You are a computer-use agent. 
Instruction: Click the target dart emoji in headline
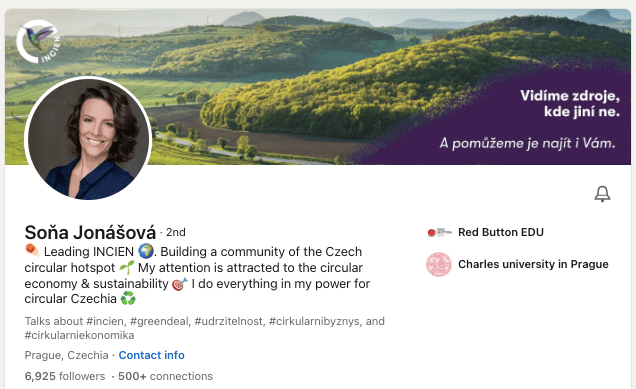(x=180, y=284)
